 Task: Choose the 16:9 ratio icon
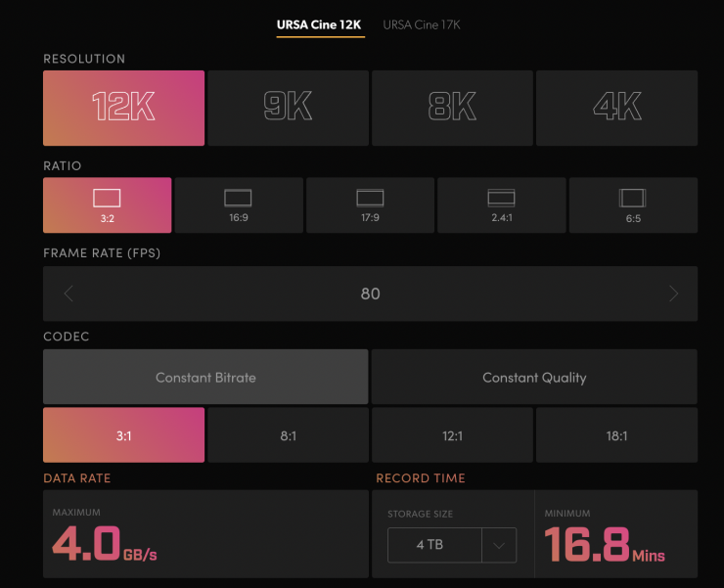click(238, 199)
